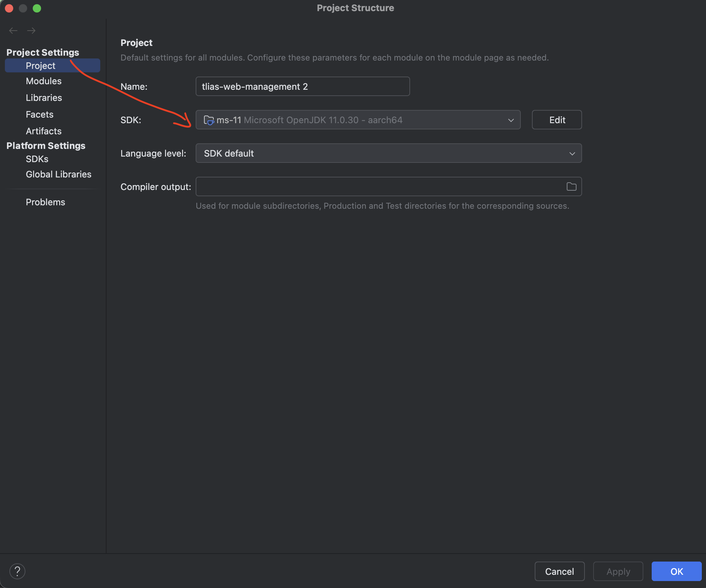
Task: Open the Artifacts settings page
Action: click(x=44, y=131)
